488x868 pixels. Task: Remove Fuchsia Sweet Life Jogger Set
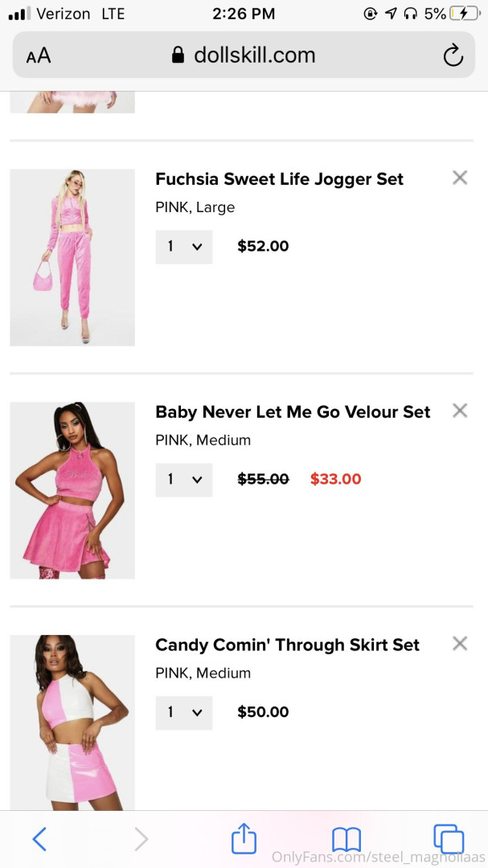click(460, 178)
